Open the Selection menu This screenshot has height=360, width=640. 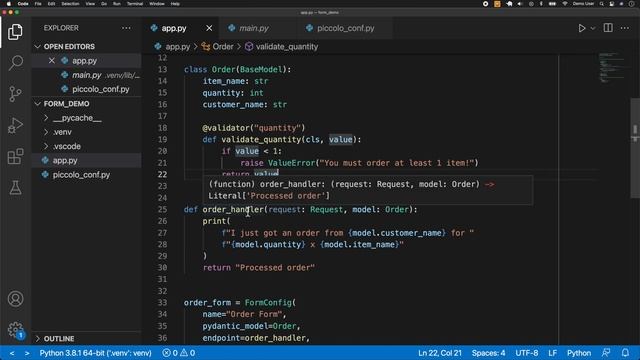point(70,4)
